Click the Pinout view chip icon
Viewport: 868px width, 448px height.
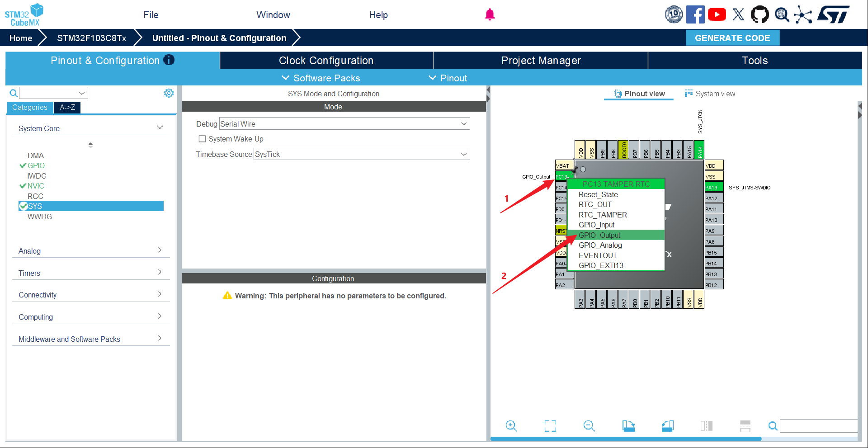click(618, 94)
